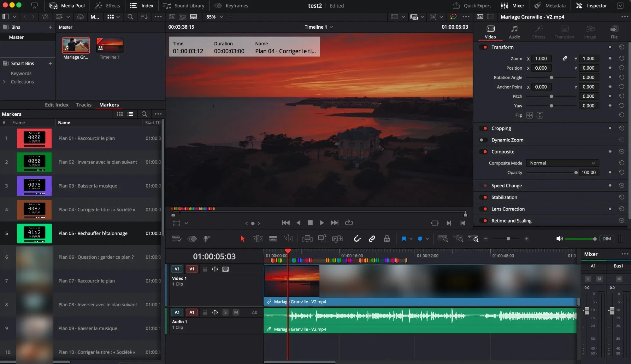This screenshot has width=631, height=364.
Task: Open the Composite Mode dropdown
Action: coord(562,163)
